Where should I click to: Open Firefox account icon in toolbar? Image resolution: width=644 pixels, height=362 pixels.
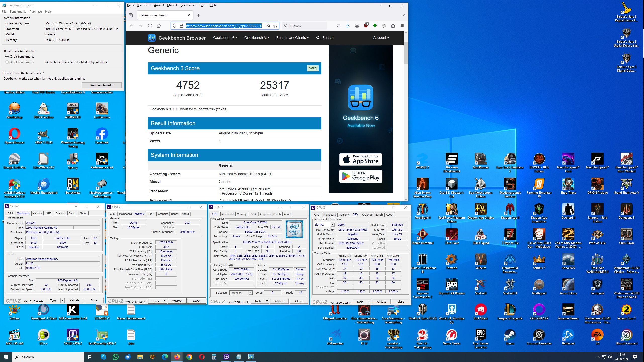click(357, 26)
